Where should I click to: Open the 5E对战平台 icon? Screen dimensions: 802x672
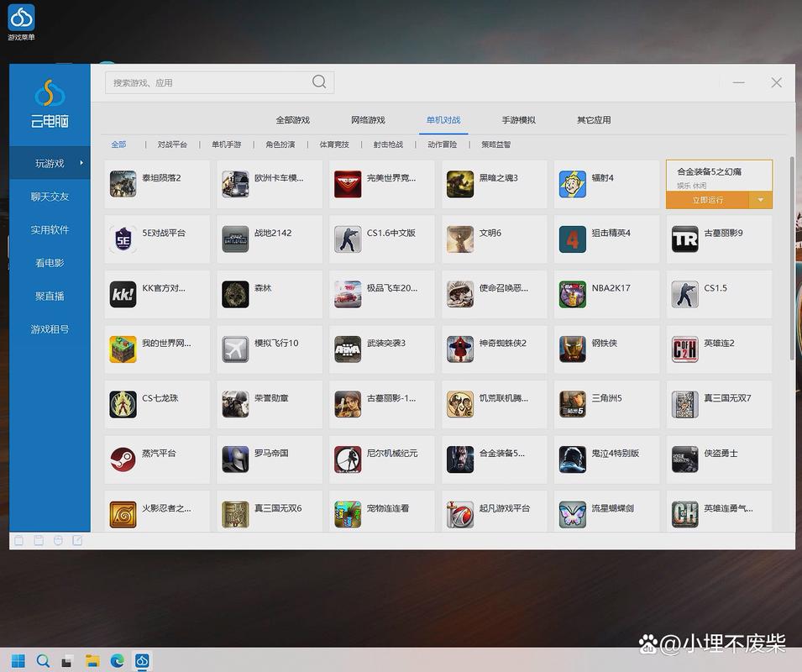click(123, 239)
